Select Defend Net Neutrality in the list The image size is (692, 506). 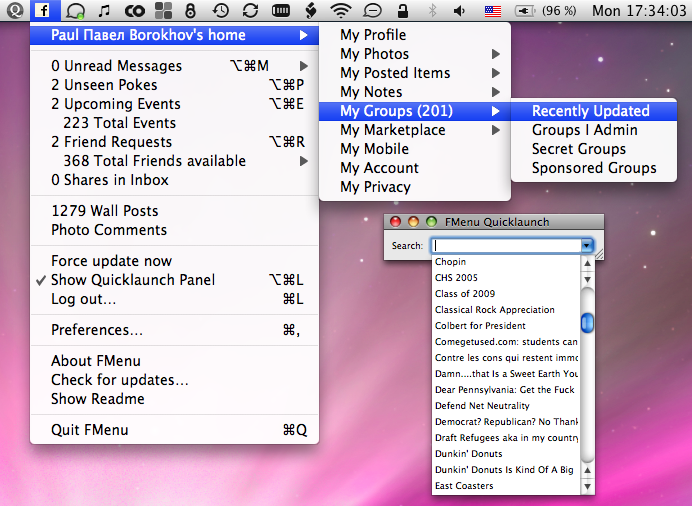(506, 405)
